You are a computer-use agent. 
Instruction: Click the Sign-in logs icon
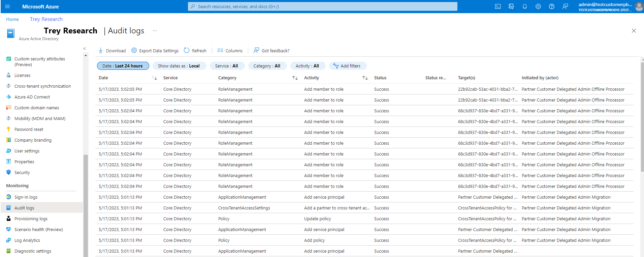tap(9, 197)
